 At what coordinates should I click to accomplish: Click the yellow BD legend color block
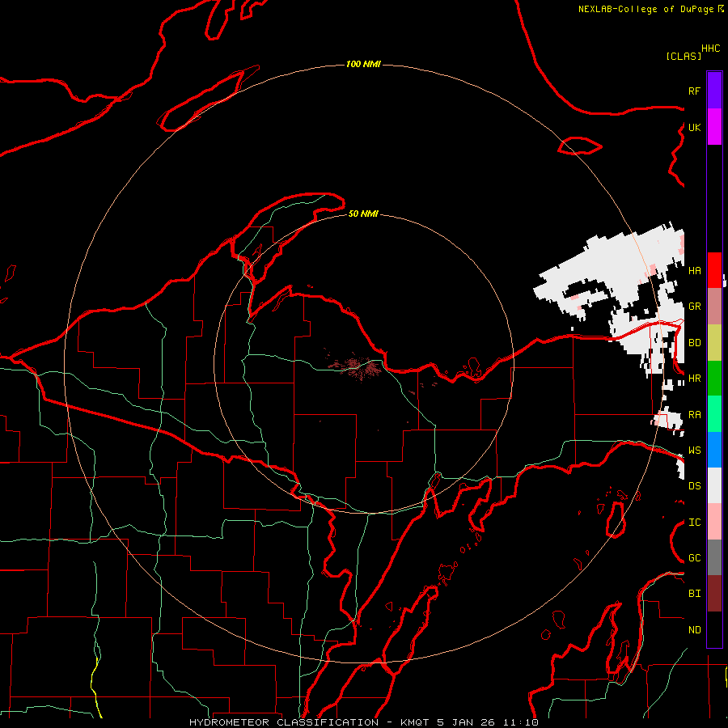(x=714, y=343)
